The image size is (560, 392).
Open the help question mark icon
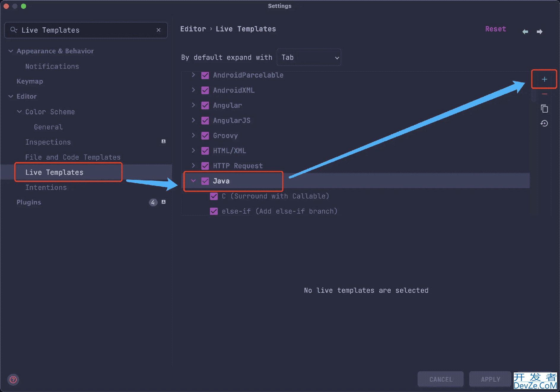tap(13, 380)
